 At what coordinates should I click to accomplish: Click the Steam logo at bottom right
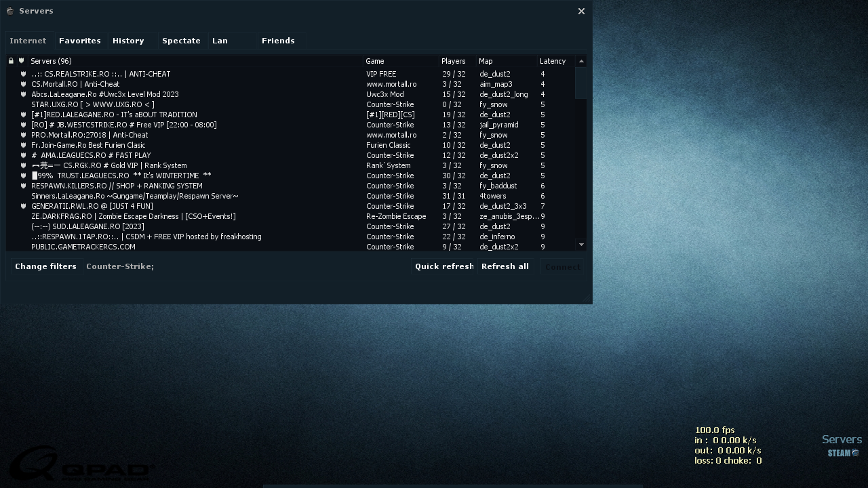(843, 453)
